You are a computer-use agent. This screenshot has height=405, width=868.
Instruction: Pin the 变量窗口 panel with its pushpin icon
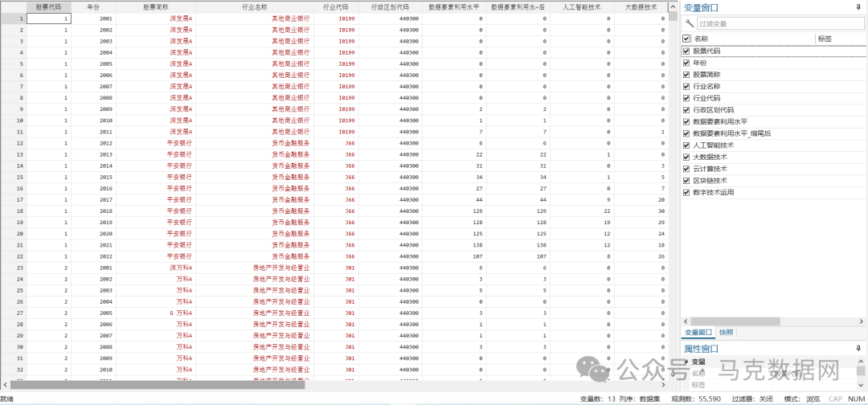[858, 8]
